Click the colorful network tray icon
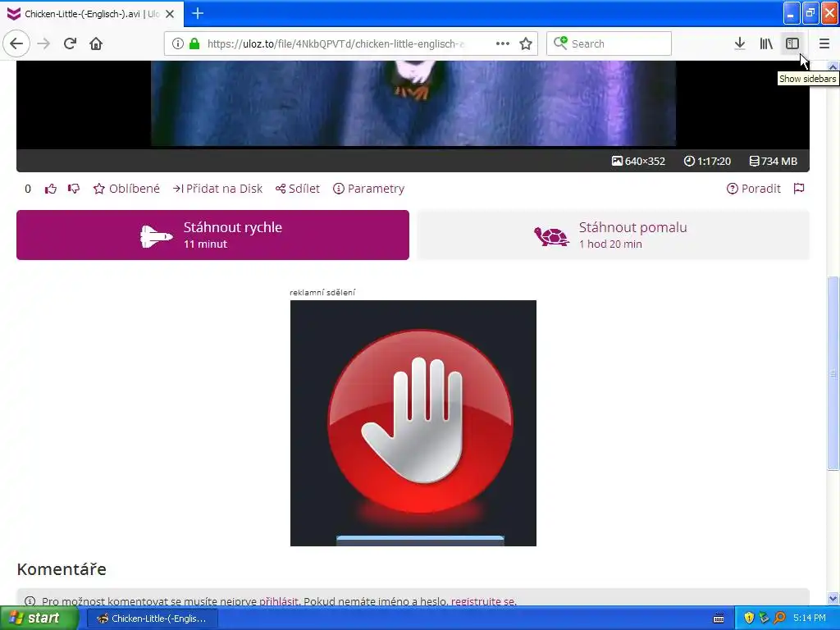 (764, 619)
